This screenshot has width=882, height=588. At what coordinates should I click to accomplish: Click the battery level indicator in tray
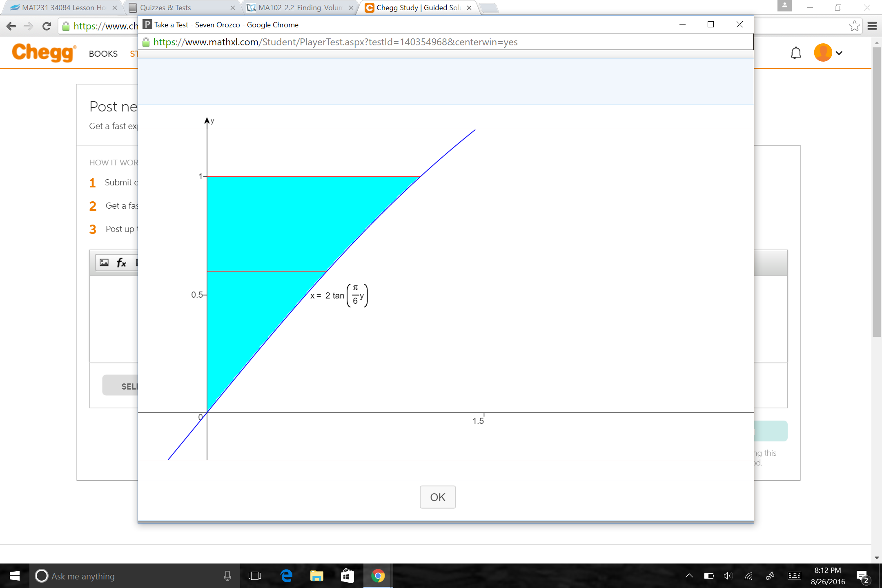point(708,576)
